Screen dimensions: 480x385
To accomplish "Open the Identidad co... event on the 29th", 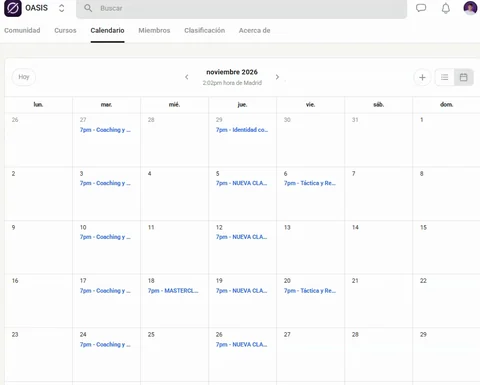I will point(242,130).
